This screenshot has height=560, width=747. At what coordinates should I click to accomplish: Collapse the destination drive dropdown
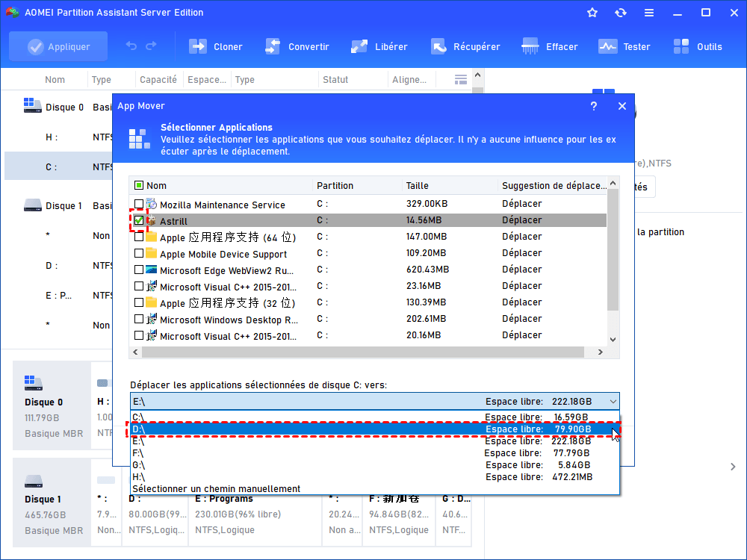[613, 402]
